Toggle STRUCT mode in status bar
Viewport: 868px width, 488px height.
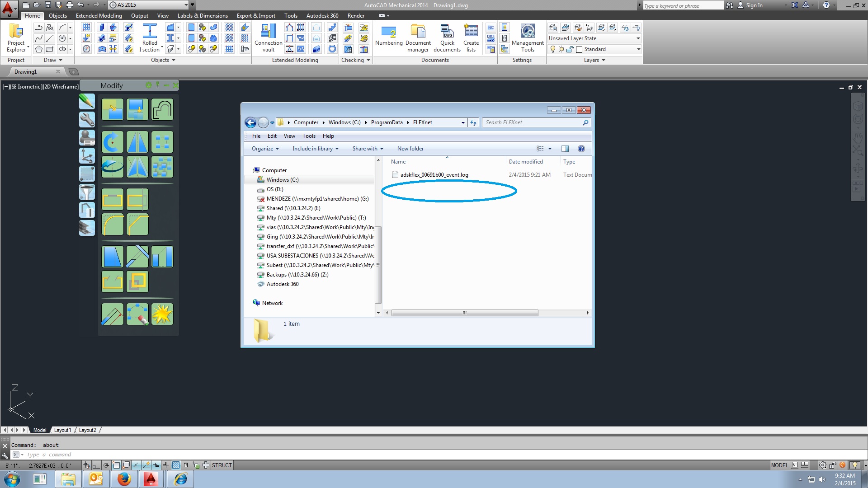(222, 465)
